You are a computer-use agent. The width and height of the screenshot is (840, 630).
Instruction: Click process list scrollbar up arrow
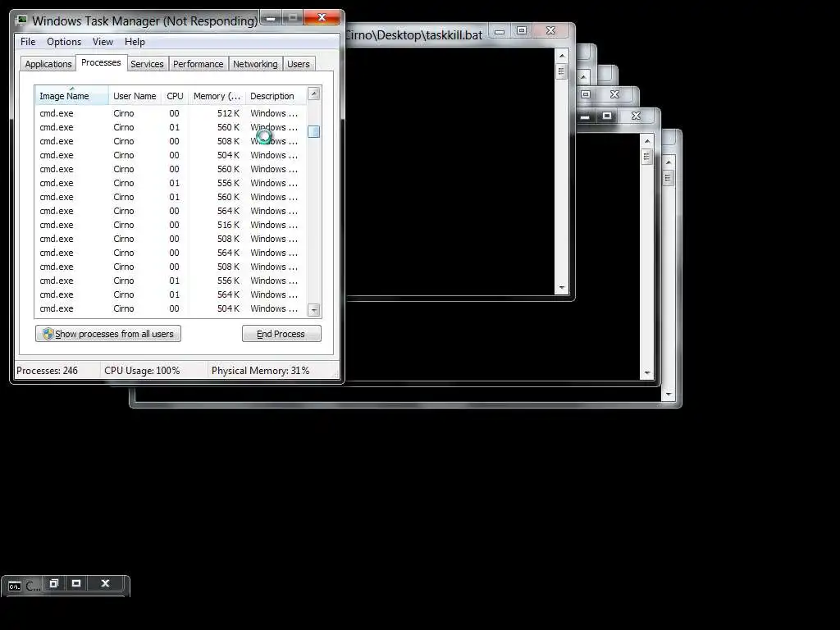314,94
